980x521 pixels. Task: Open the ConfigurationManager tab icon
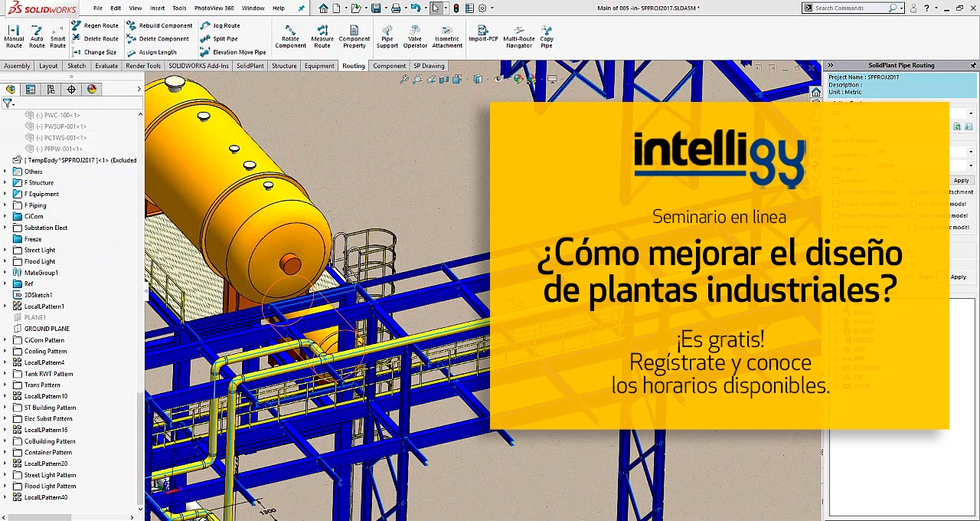pyautogui.click(x=51, y=90)
